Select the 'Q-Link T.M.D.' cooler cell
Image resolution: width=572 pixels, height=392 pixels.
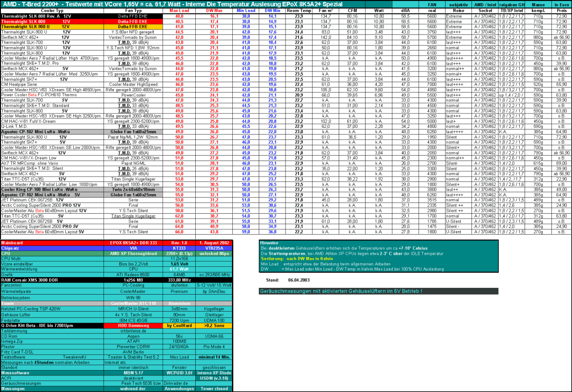pos(52,126)
